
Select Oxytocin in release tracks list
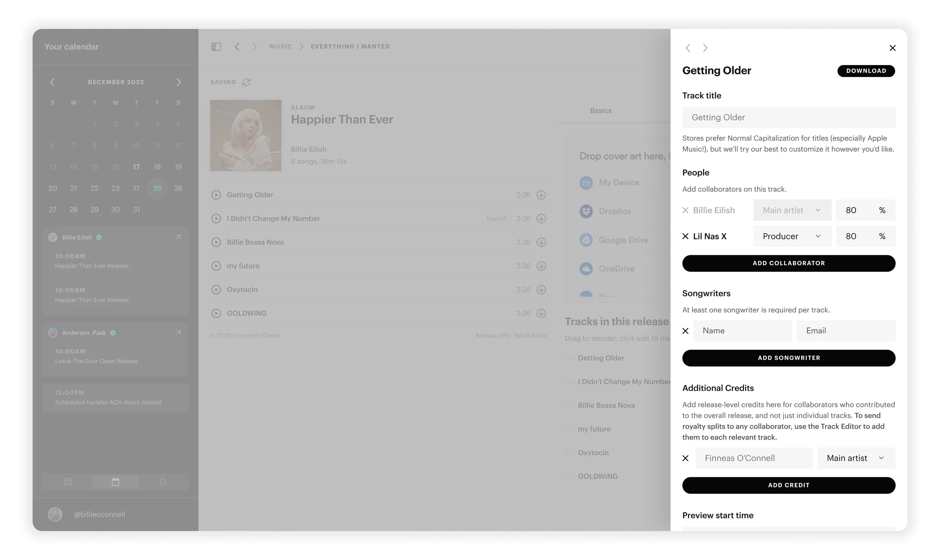(593, 453)
